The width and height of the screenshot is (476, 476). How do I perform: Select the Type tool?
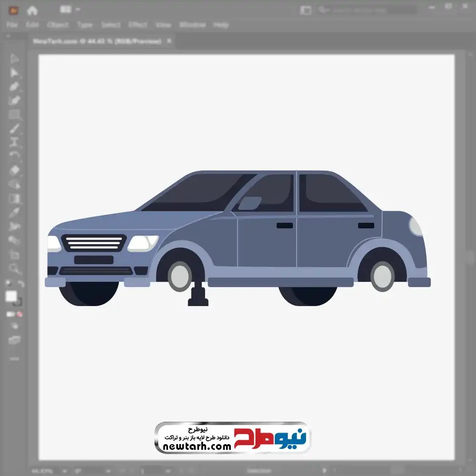14,142
